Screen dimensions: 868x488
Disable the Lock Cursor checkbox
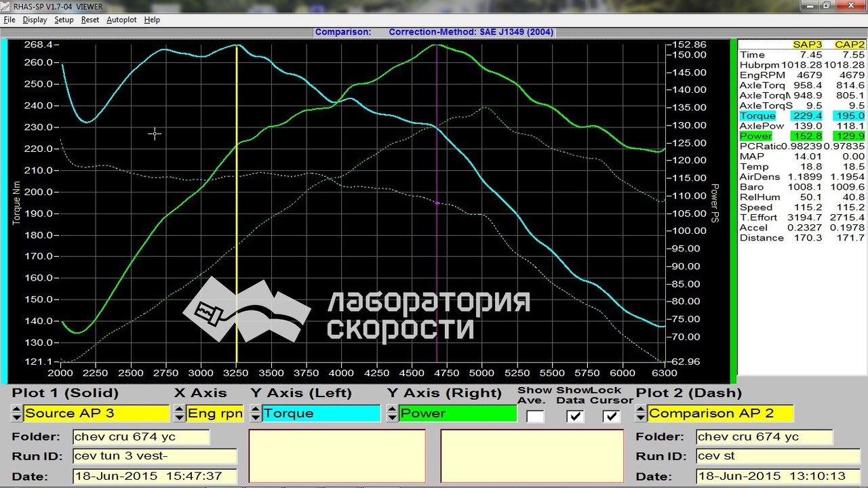[x=612, y=416]
